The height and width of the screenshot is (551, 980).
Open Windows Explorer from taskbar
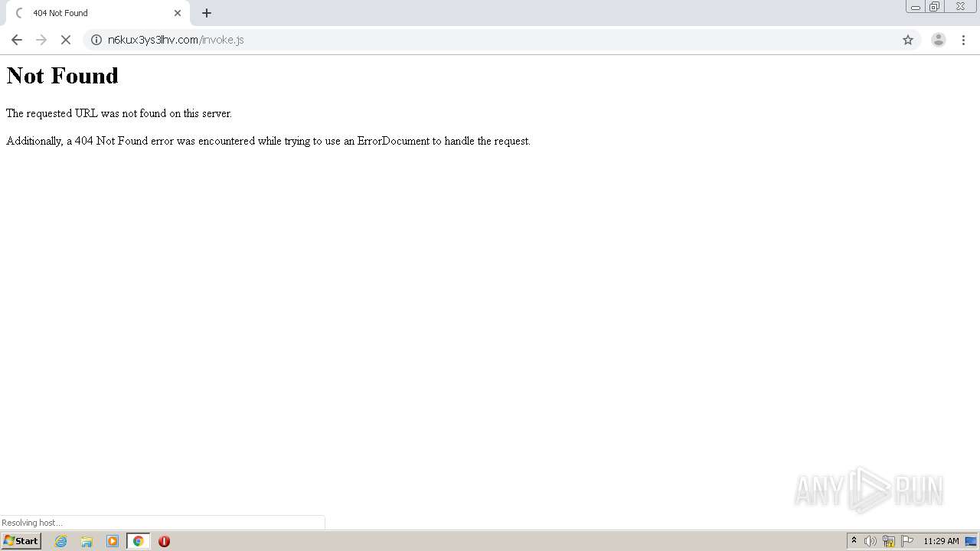click(87, 541)
